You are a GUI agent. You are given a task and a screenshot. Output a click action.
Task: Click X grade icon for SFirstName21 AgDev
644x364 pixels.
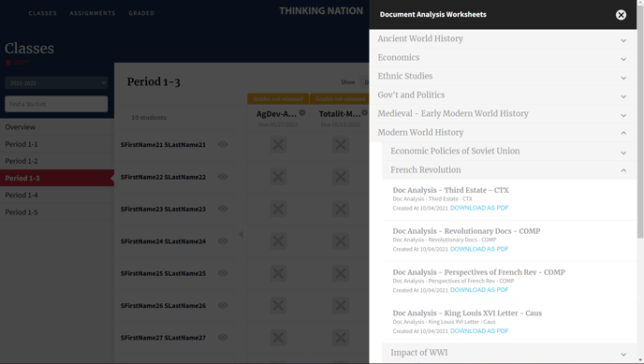coord(278,144)
